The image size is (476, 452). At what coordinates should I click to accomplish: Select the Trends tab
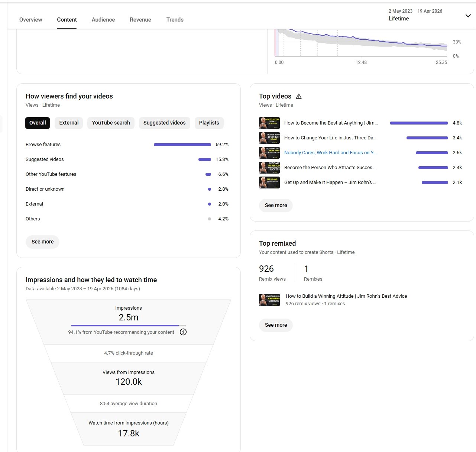coord(175,20)
